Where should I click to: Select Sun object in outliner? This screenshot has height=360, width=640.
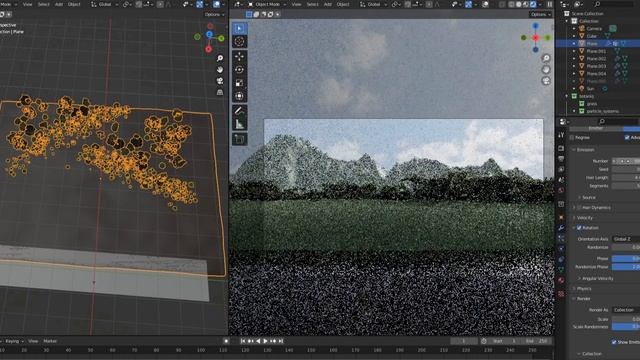coord(590,89)
